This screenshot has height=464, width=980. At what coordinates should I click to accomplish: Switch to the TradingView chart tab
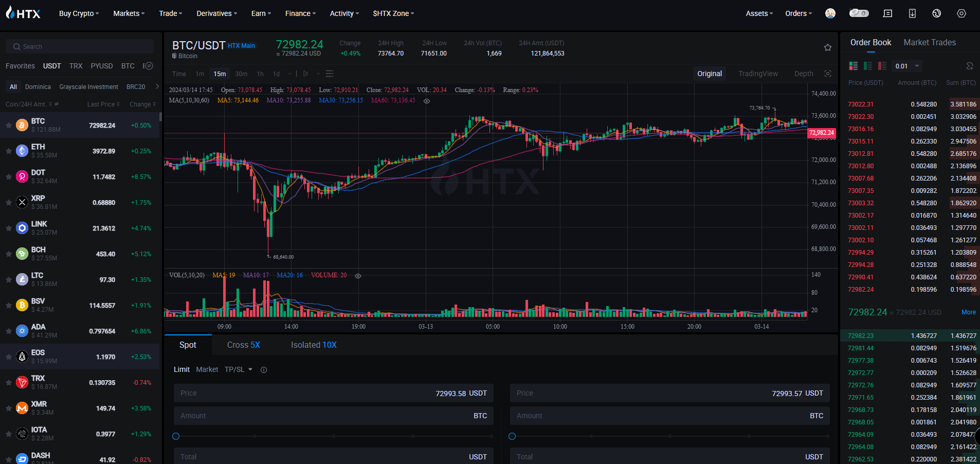point(758,74)
